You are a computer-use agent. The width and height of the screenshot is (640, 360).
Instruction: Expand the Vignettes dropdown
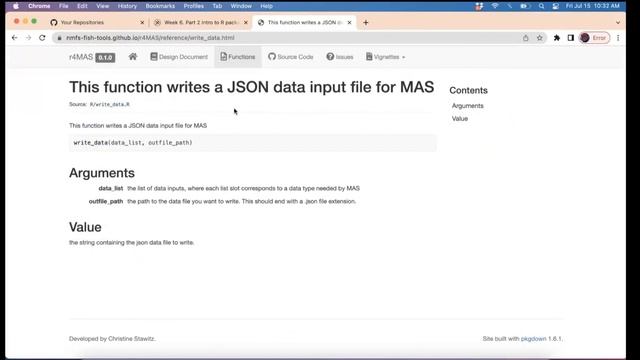[x=385, y=57]
